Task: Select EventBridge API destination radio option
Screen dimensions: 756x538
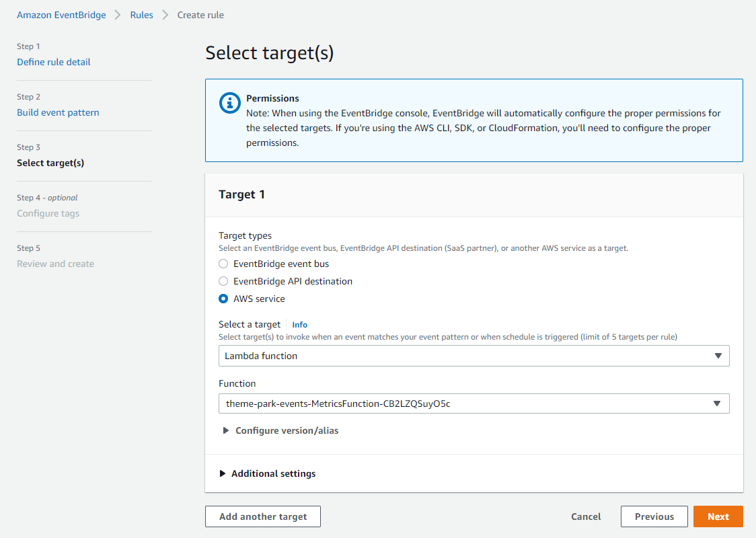Action: click(223, 281)
